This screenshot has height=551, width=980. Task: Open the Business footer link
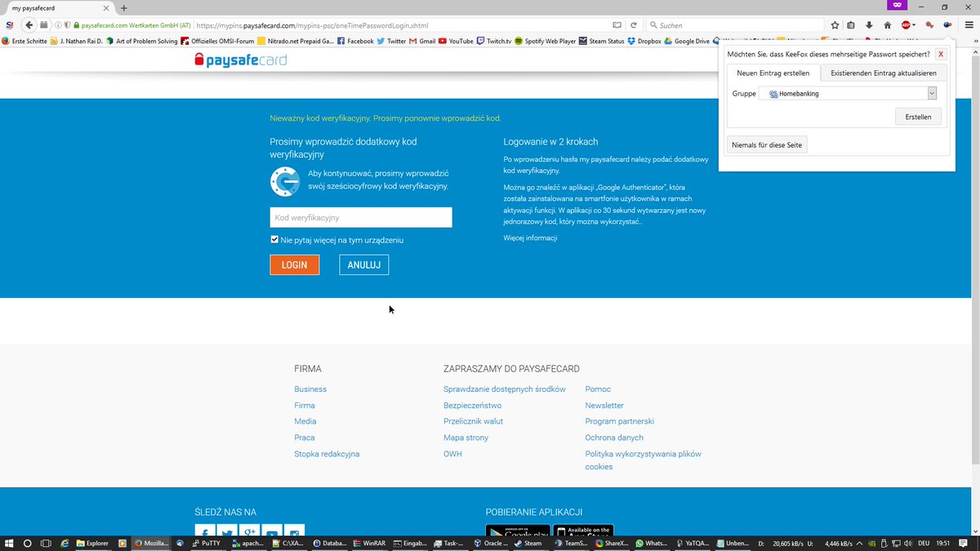pyautogui.click(x=310, y=389)
